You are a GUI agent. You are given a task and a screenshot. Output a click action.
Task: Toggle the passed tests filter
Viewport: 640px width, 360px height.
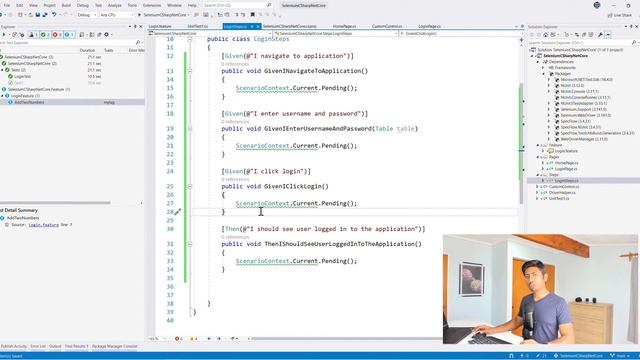(44, 35)
